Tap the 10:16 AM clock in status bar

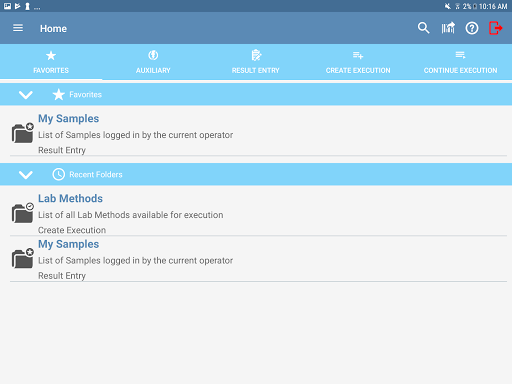point(493,6)
